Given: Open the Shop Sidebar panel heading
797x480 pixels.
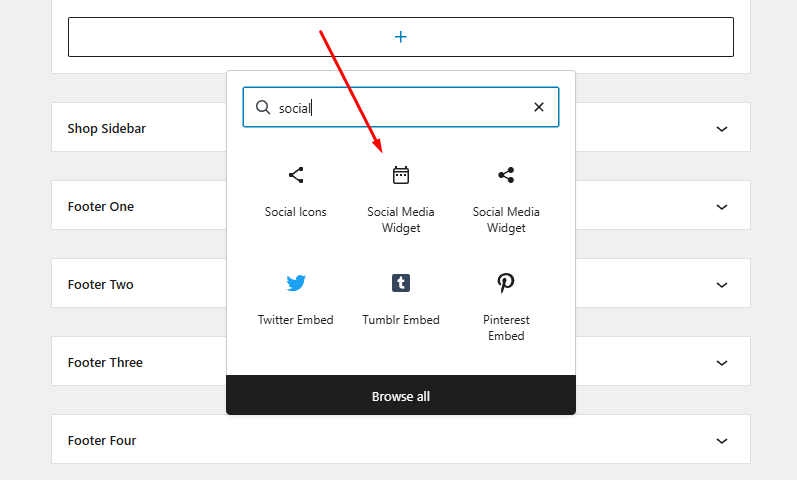Looking at the screenshot, I should pos(107,129).
